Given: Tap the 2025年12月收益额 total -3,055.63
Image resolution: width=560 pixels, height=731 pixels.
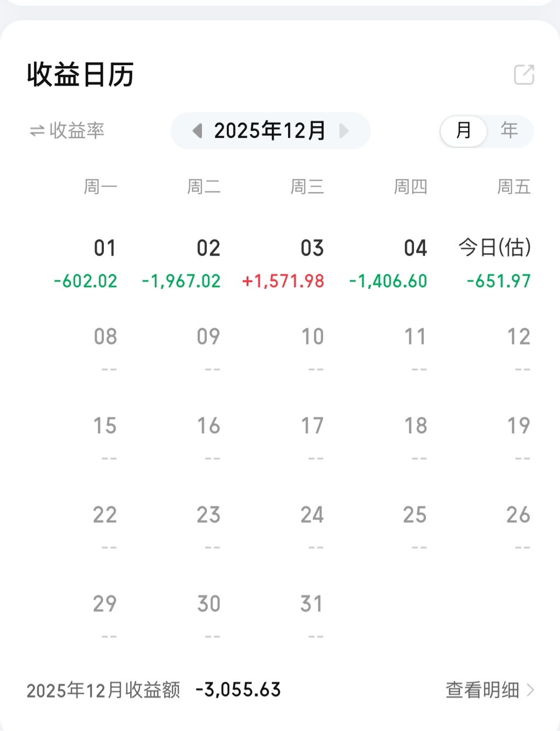Looking at the screenshot, I should click(x=238, y=690).
